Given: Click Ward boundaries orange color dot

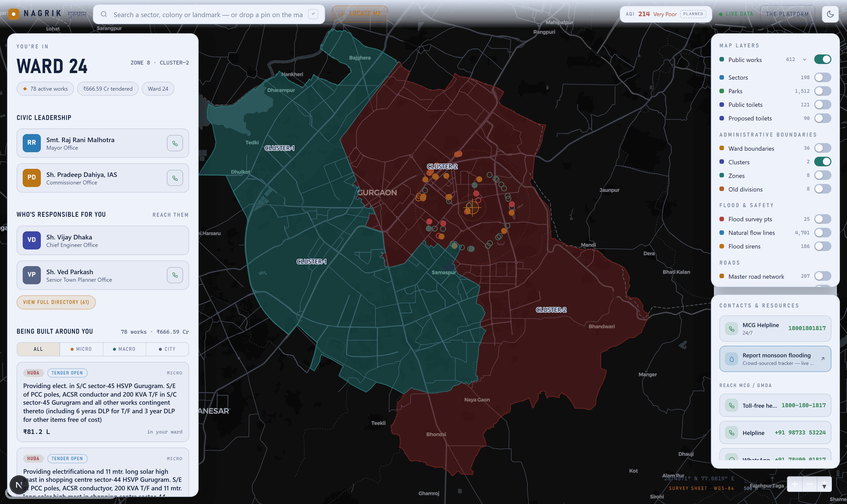Looking at the screenshot, I should point(722,148).
